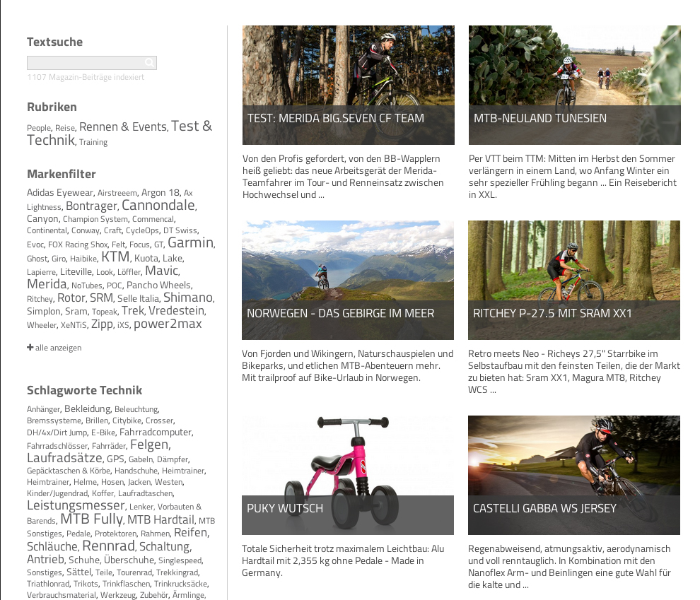Open the Puky Wutsch article thumbnail
This screenshot has height=600, width=700.
point(348,475)
